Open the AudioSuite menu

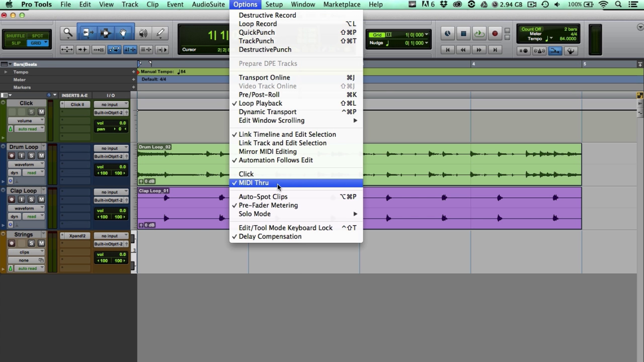[x=208, y=5]
